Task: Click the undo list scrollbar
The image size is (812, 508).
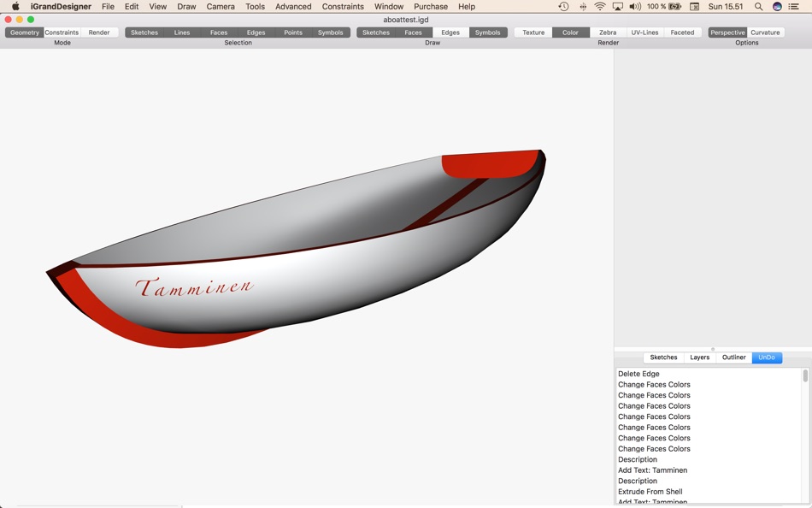Action: pyautogui.click(x=805, y=375)
